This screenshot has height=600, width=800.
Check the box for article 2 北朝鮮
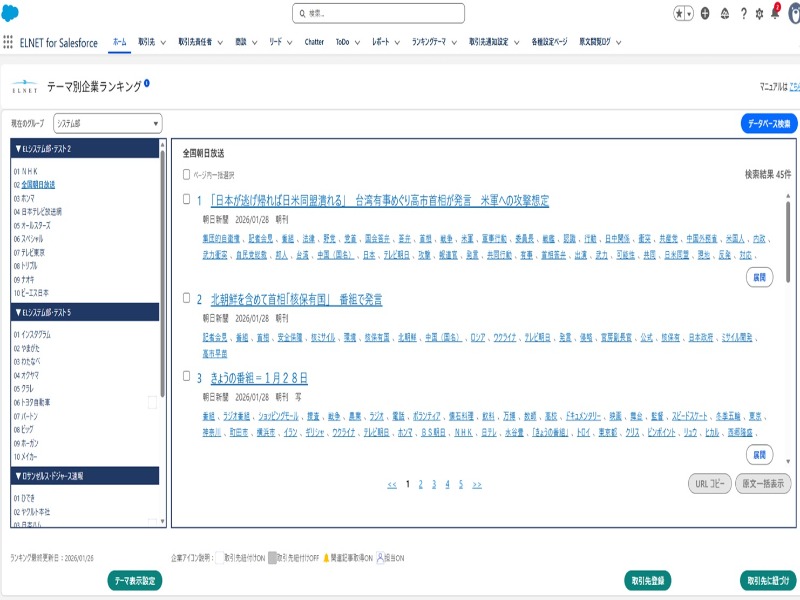187,297
